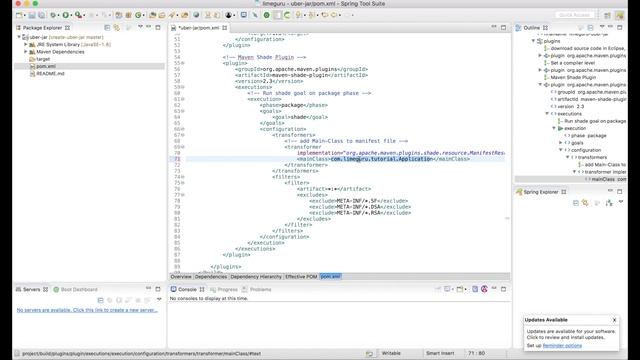Open the Dependency Hierarchy tab

pos(256,277)
